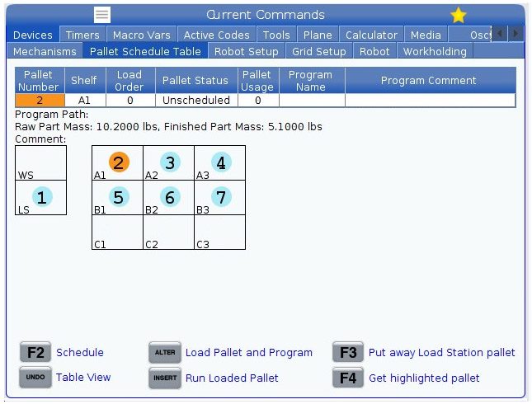Click the UNDO Table View button
Image resolution: width=532 pixels, height=404 pixels.
click(35, 378)
